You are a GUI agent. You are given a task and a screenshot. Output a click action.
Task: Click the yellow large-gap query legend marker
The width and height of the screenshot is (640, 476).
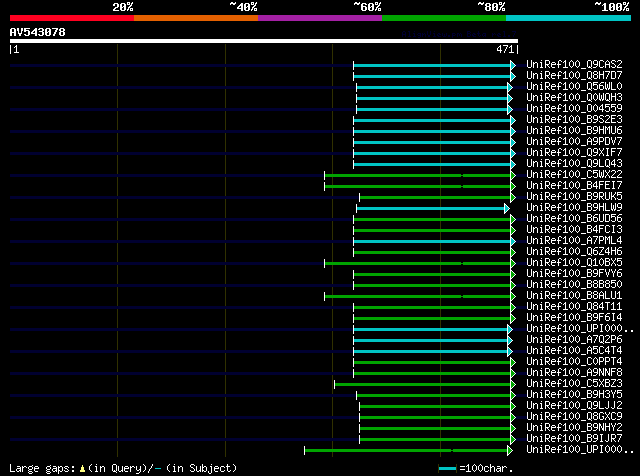tap(82, 469)
